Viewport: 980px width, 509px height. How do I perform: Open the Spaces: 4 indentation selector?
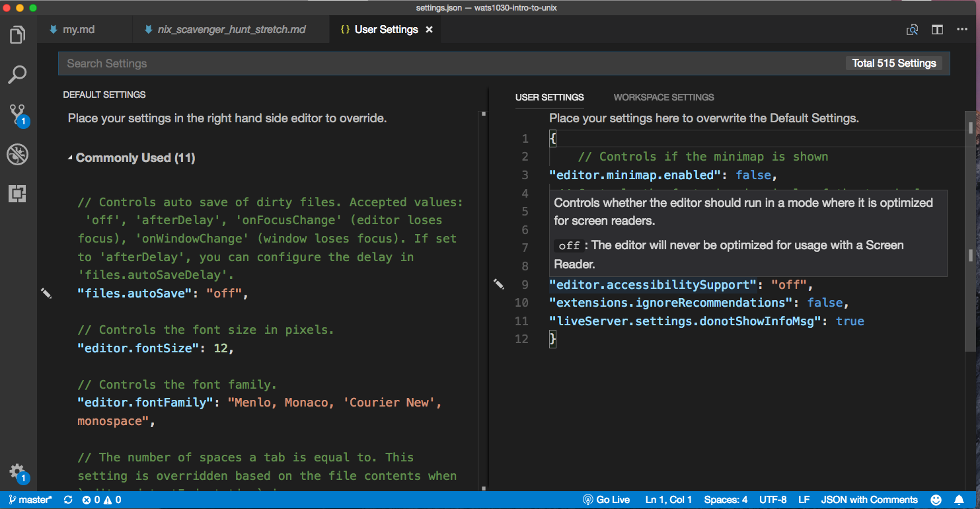tap(726, 500)
